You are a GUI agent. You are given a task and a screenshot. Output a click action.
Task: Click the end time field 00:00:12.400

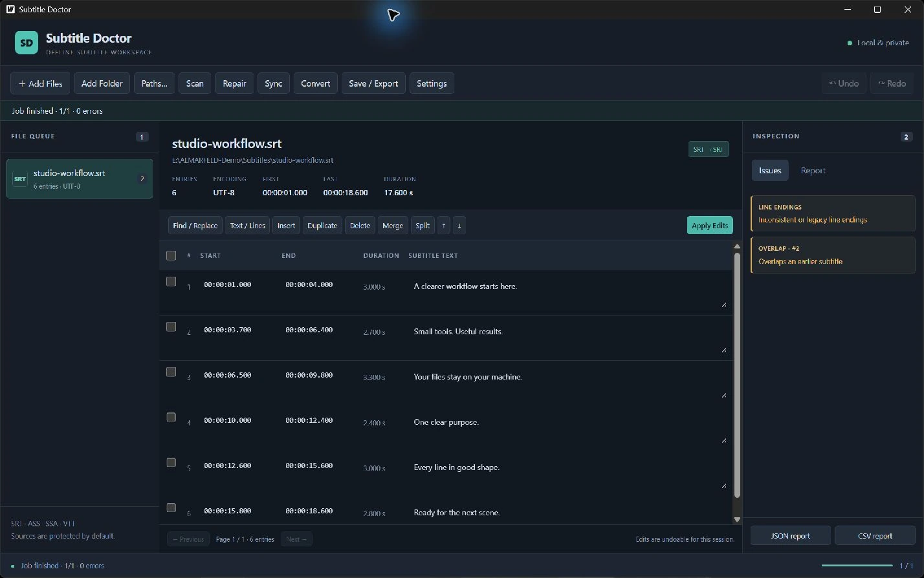309,420
